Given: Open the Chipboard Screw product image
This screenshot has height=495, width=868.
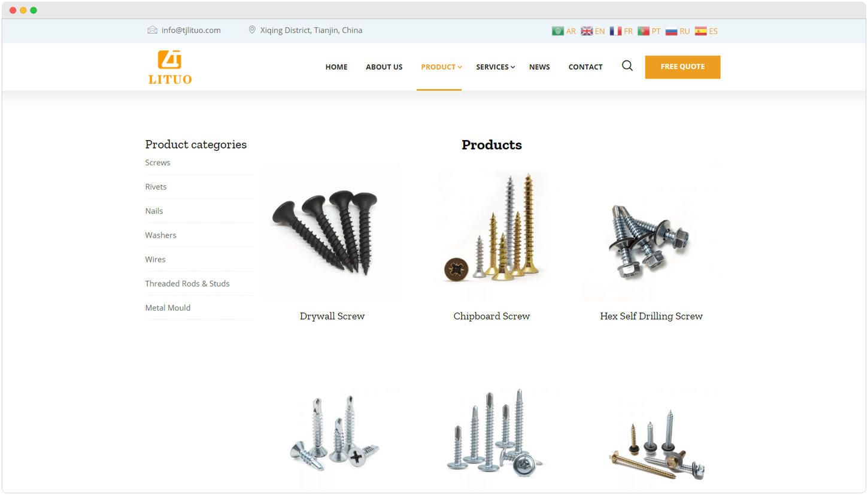Looking at the screenshot, I should click(491, 232).
